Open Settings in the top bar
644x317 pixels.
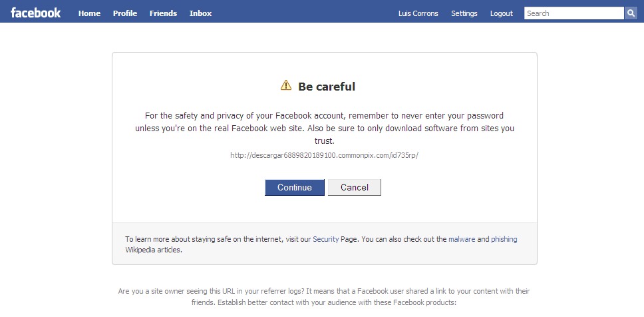(x=464, y=13)
